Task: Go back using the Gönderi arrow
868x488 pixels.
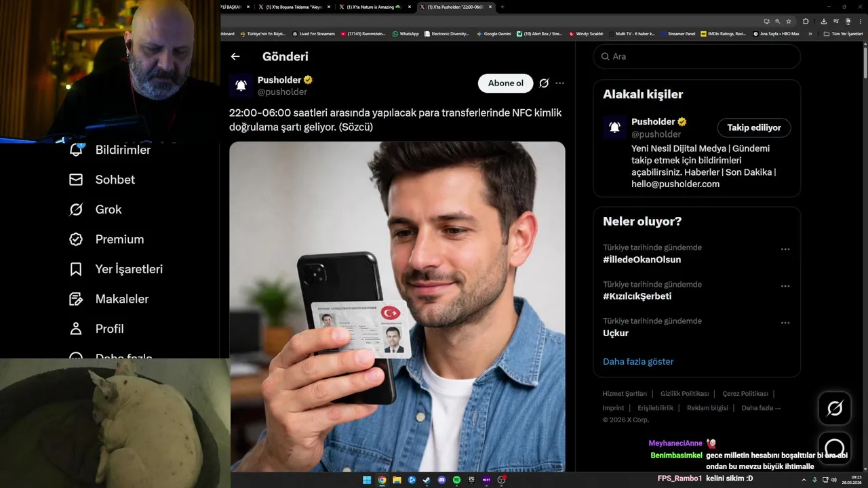Action: [x=235, y=57]
